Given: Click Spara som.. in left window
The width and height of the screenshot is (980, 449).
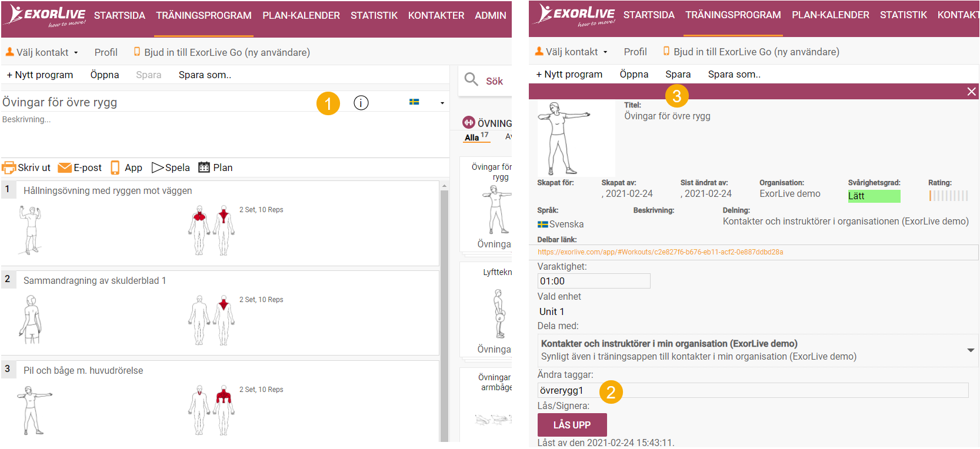Looking at the screenshot, I should [205, 75].
